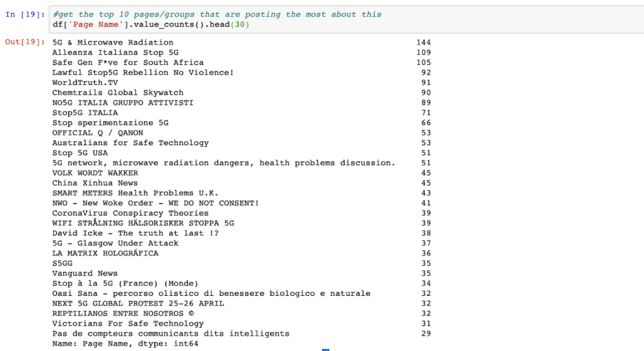Screen dimensions: 644x351
Task: Click the Out[19] output prompt
Action: tap(25, 42)
